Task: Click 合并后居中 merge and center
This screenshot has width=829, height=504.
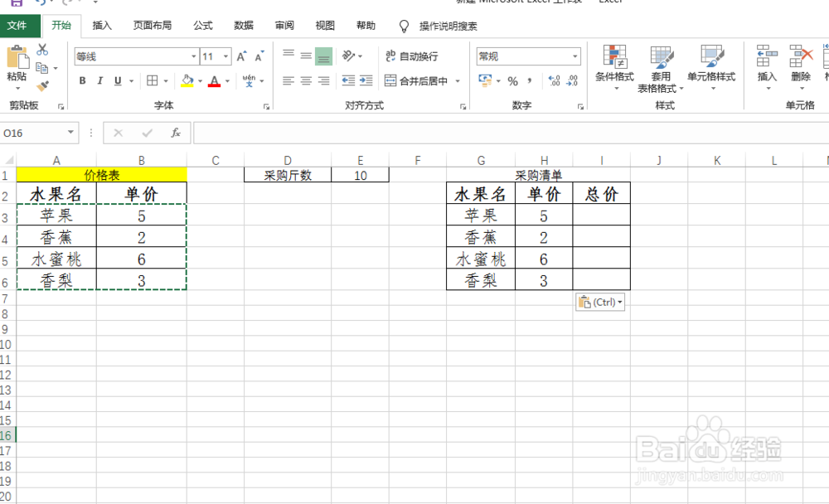Action: coord(417,81)
